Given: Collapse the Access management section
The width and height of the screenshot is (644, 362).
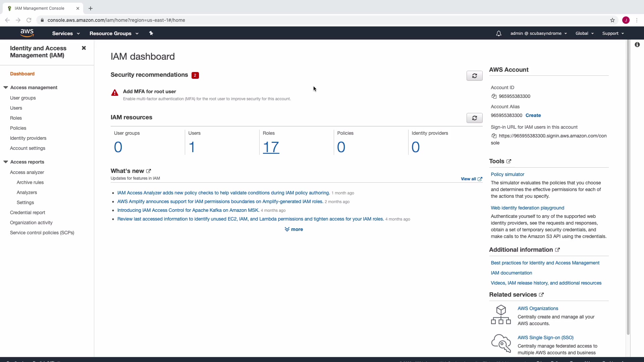Looking at the screenshot, I should tap(6, 87).
